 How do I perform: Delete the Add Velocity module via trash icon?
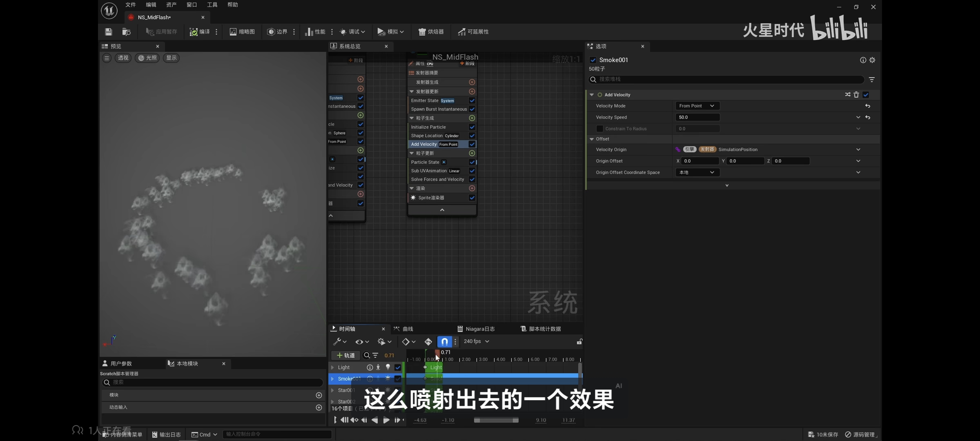(x=856, y=95)
